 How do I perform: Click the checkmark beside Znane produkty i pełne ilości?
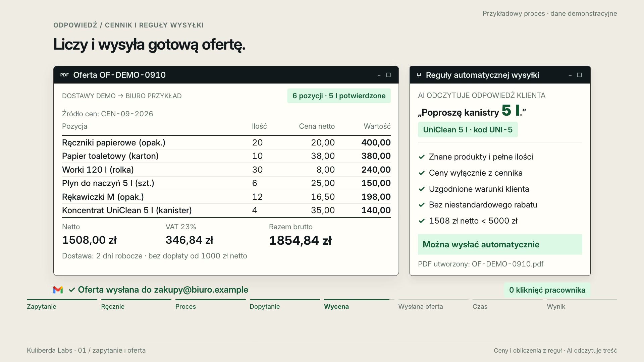pos(422,157)
